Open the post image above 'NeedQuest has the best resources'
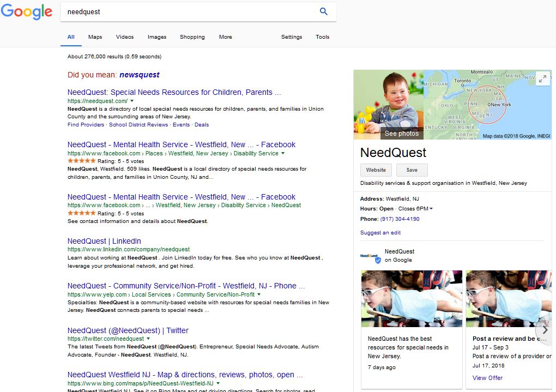 412,299
